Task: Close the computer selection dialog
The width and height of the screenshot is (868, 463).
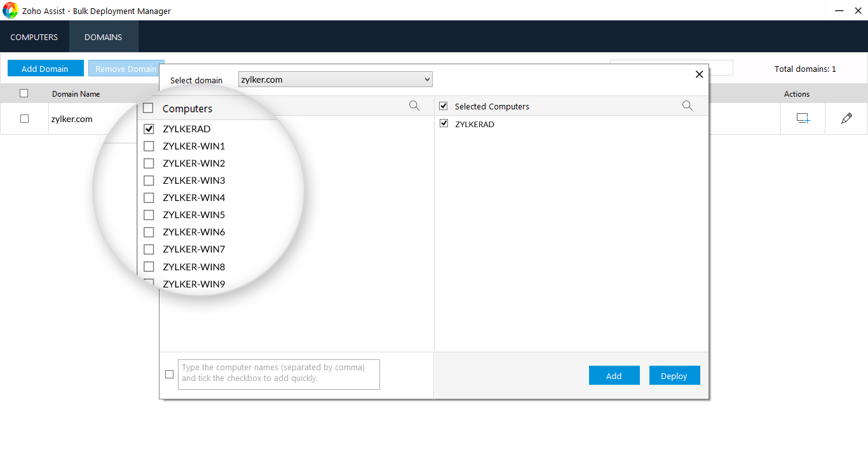Action: (700, 74)
